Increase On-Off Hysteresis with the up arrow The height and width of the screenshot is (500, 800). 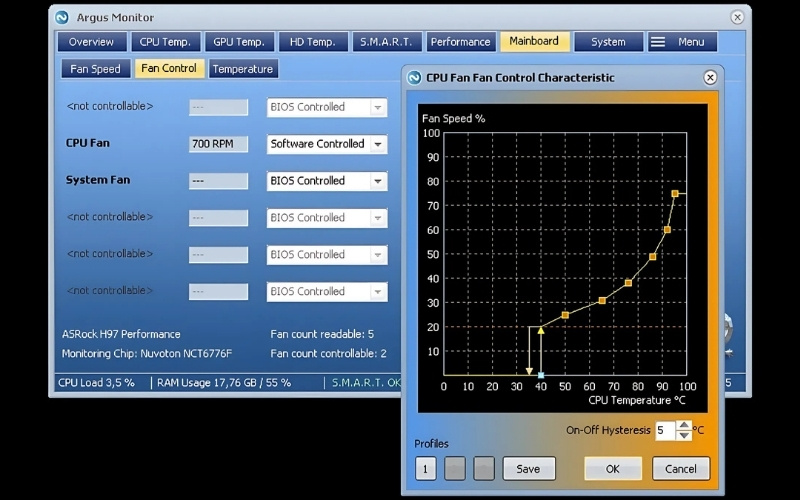[684, 425]
